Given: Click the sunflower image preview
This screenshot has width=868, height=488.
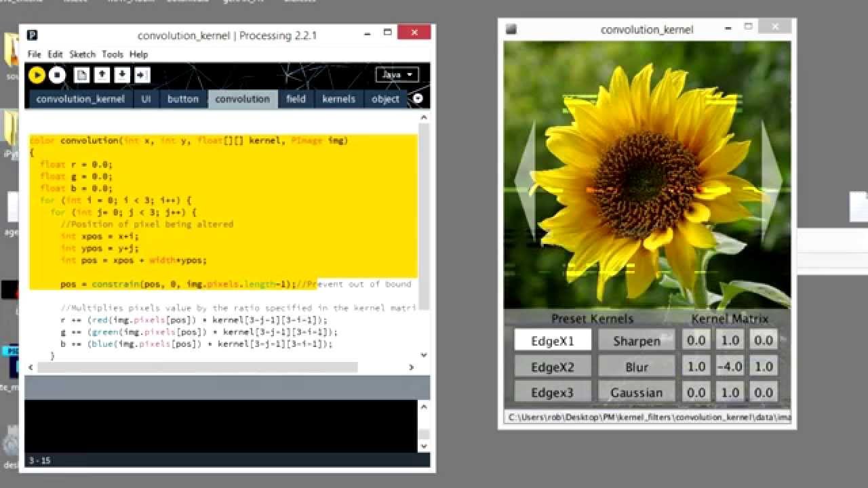Looking at the screenshot, I should click(647, 175).
